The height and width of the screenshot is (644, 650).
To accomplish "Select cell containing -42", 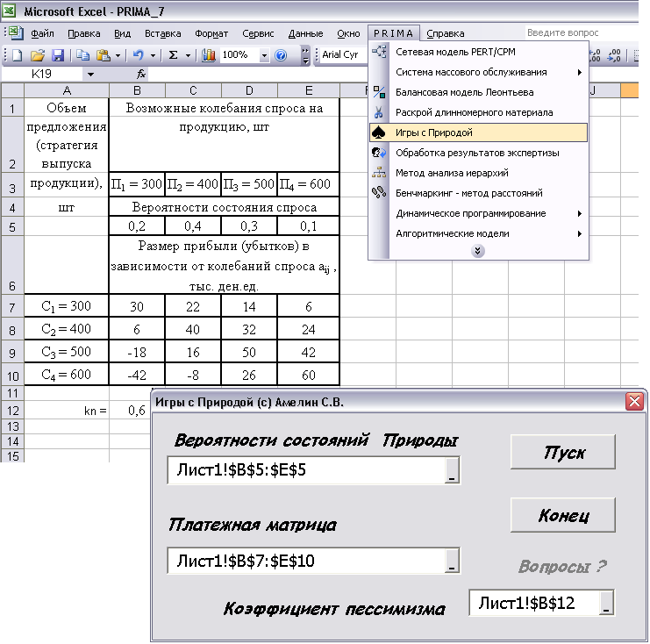I will (x=137, y=375).
